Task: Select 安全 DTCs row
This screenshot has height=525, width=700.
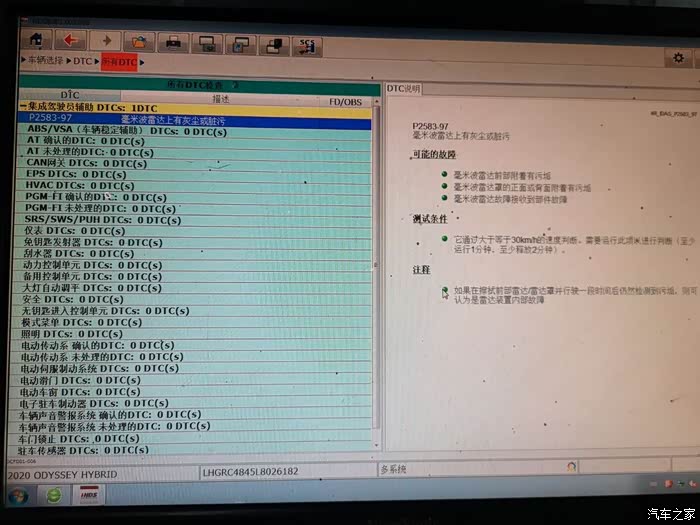Action: [191, 300]
